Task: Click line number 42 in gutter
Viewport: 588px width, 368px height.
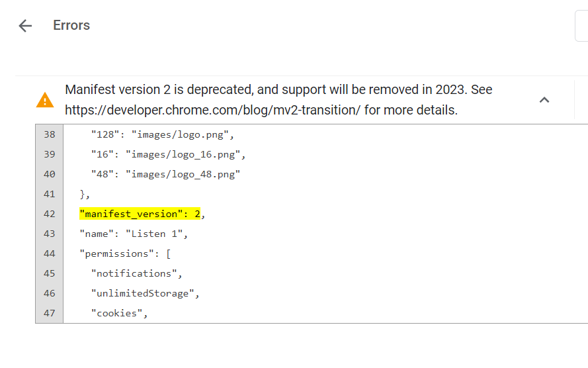Action: (x=50, y=214)
